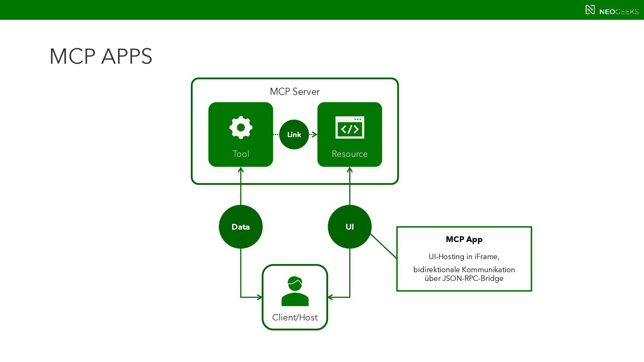Viewport: 644px width, 362px height.
Task: Click the arrowhead pointing up into Tool box
Action: 240,170
